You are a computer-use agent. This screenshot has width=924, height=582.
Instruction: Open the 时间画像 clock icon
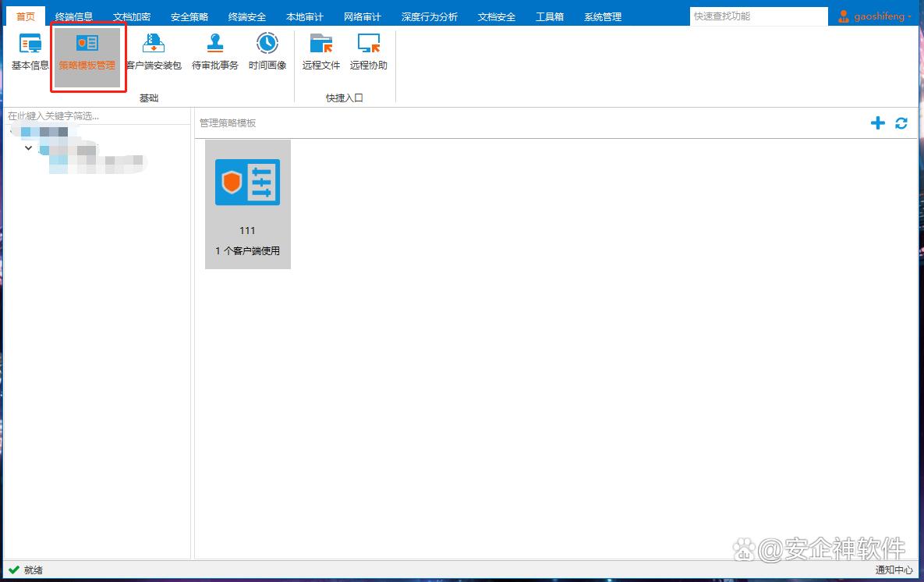pyautogui.click(x=267, y=52)
